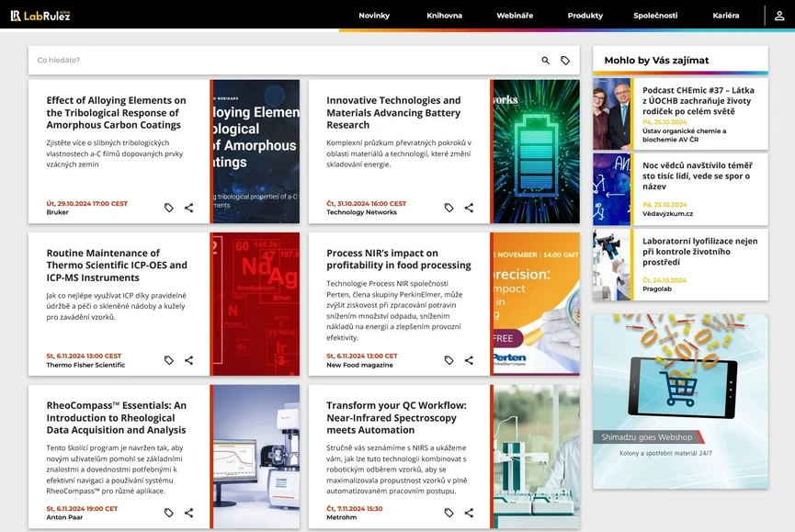Click tag icon on Thermo Fisher Scientific card
This screenshot has height=532, width=795.
click(x=169, y=360)
